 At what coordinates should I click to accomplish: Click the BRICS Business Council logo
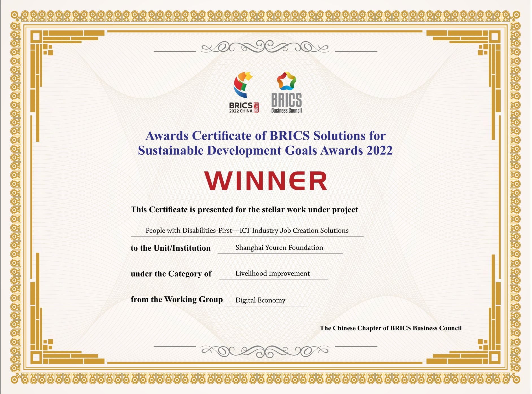pos(286,92)
